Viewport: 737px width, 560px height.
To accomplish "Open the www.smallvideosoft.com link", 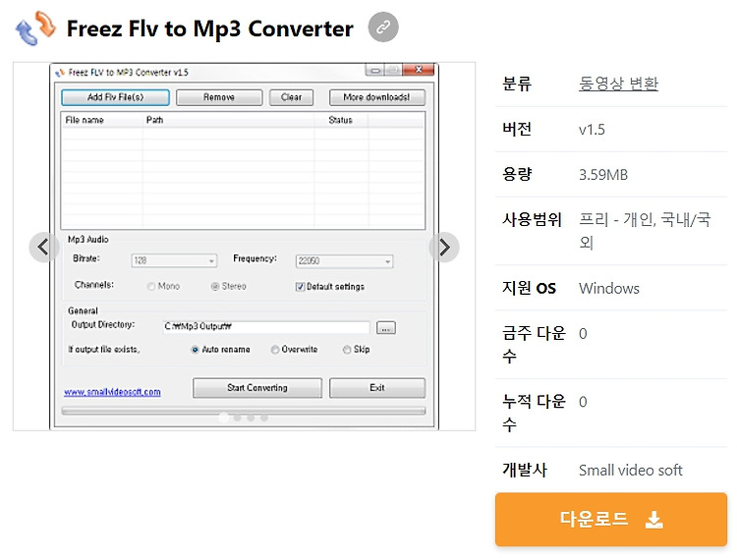I will tap(112, 392).
